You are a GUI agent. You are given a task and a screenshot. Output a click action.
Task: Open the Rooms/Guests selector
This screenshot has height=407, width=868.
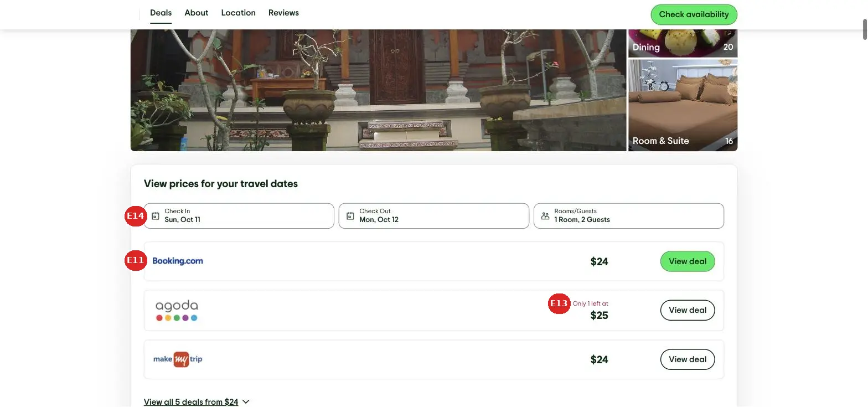629,216
